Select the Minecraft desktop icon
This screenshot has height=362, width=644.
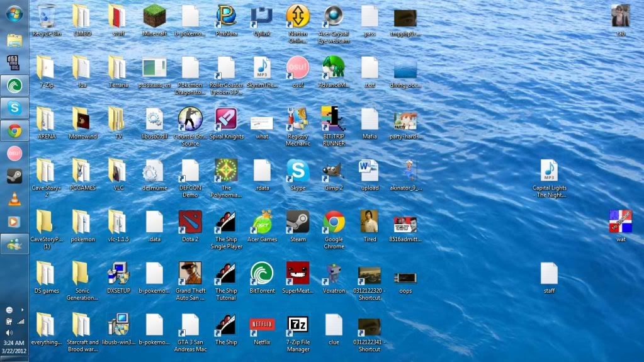(154, 16)
